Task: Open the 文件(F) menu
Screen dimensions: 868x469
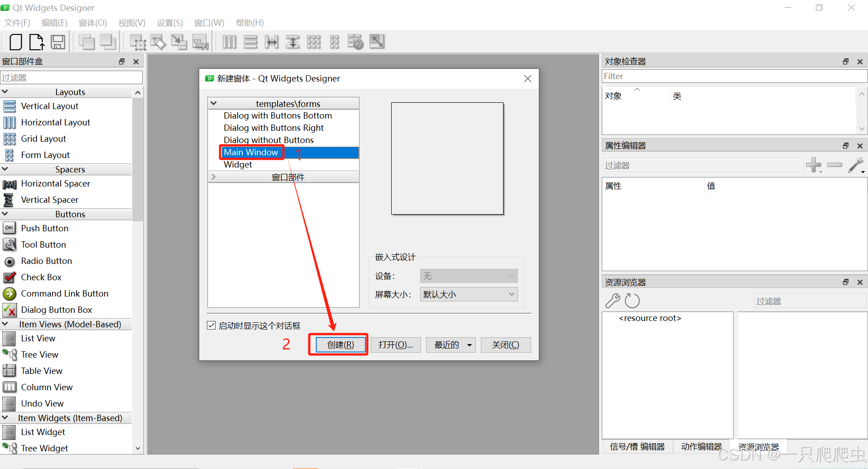Action: (x=17, y=23)
